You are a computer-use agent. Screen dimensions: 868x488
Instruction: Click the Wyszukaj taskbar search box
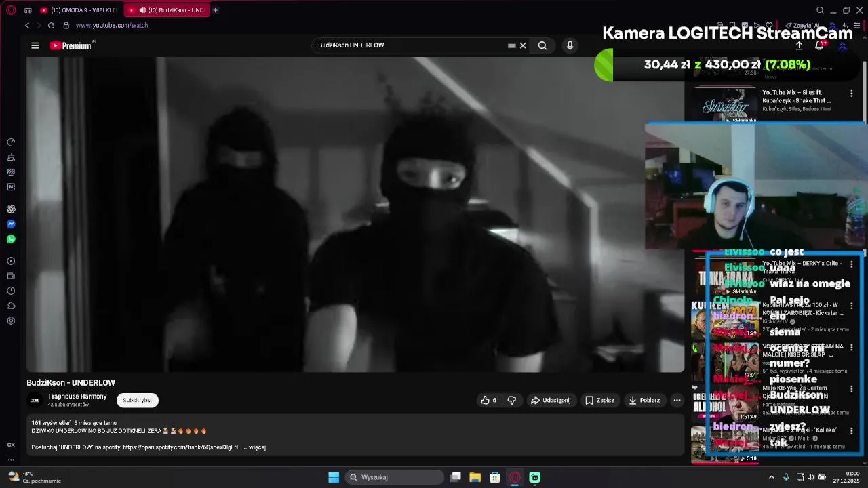tap(395, 477)
